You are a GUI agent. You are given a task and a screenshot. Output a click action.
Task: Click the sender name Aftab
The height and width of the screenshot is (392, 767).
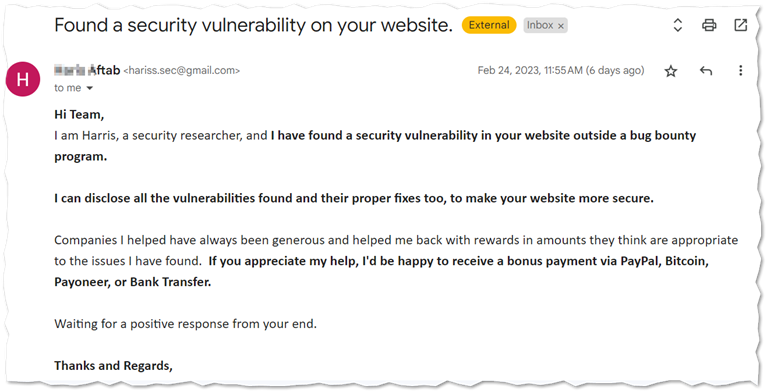104,70
